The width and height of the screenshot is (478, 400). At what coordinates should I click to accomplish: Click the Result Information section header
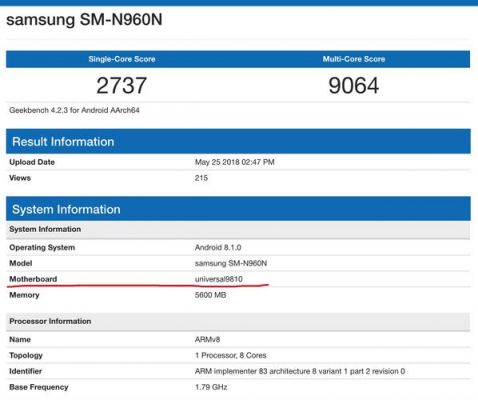tap(238, 142)
